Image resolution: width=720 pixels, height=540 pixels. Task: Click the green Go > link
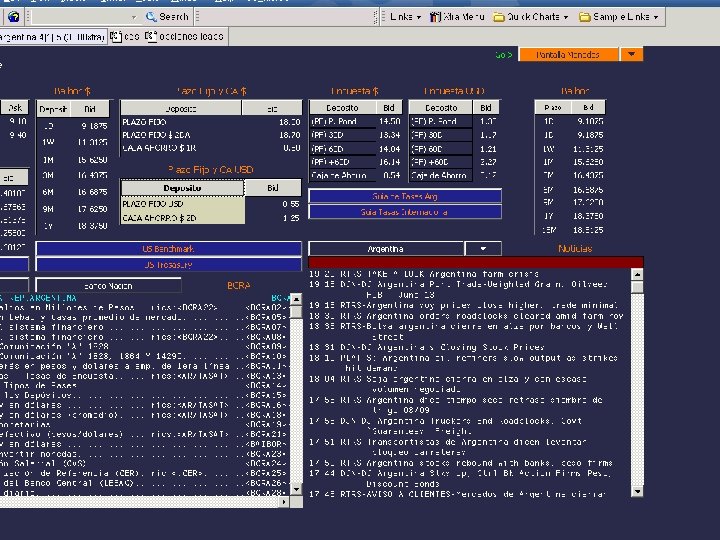click(503, 55)
